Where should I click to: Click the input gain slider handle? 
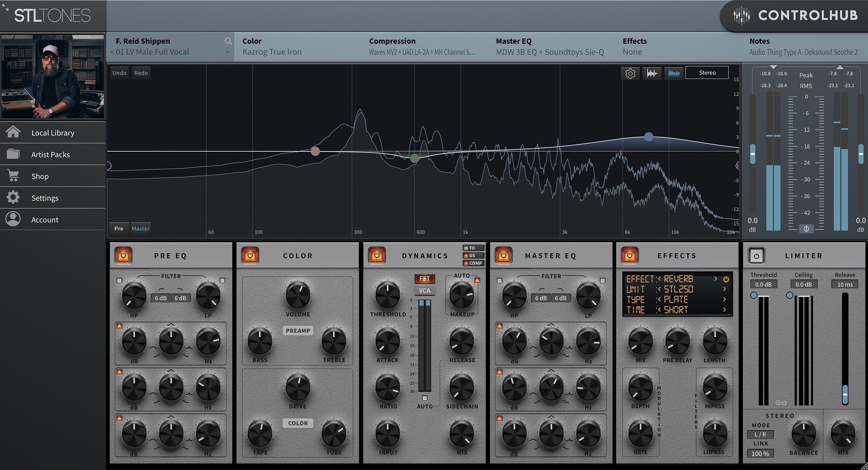[x=753, y=154]
